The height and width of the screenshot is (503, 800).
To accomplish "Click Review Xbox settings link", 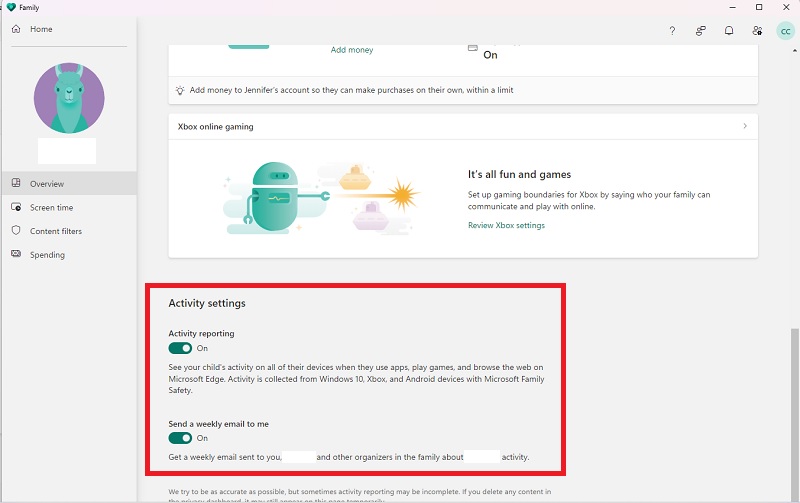I will coord(506,225).
